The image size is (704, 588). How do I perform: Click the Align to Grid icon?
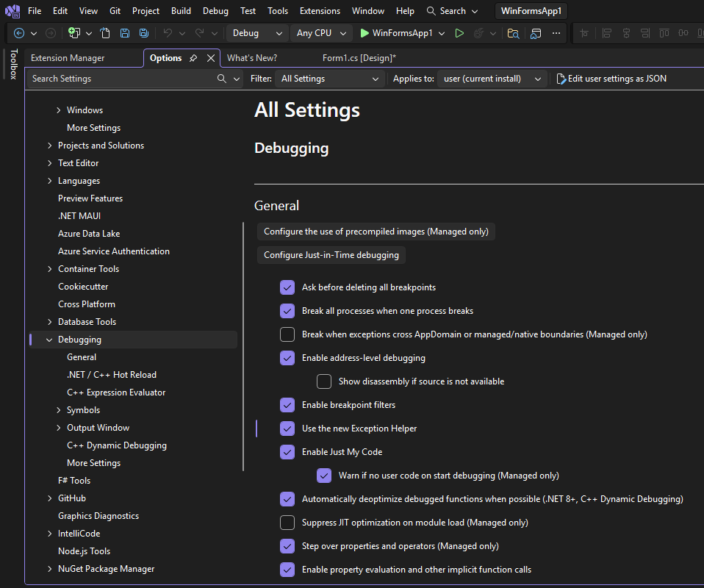(584, 33)
